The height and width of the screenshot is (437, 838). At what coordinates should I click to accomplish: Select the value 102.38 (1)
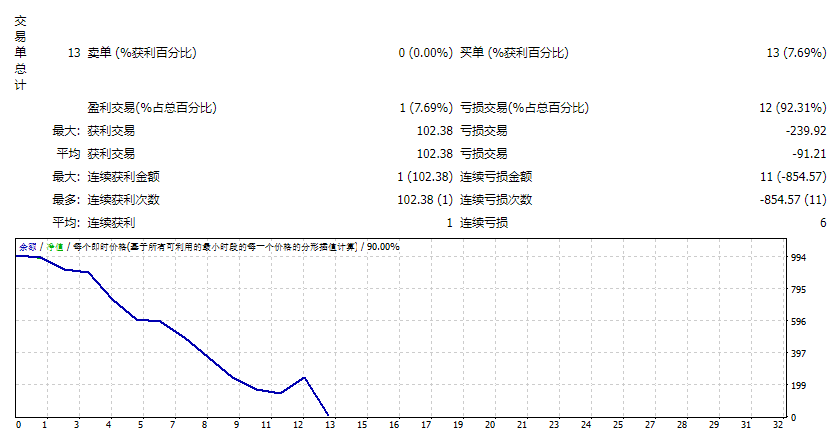425,200
